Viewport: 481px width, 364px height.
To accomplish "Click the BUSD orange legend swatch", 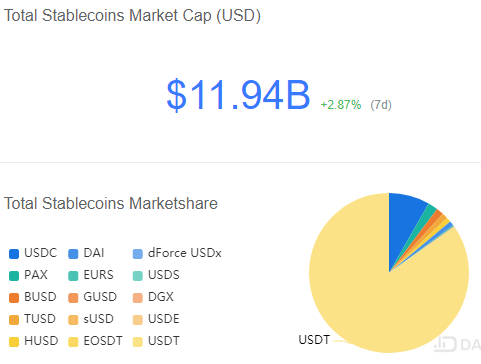I will [x=14, y=298].
